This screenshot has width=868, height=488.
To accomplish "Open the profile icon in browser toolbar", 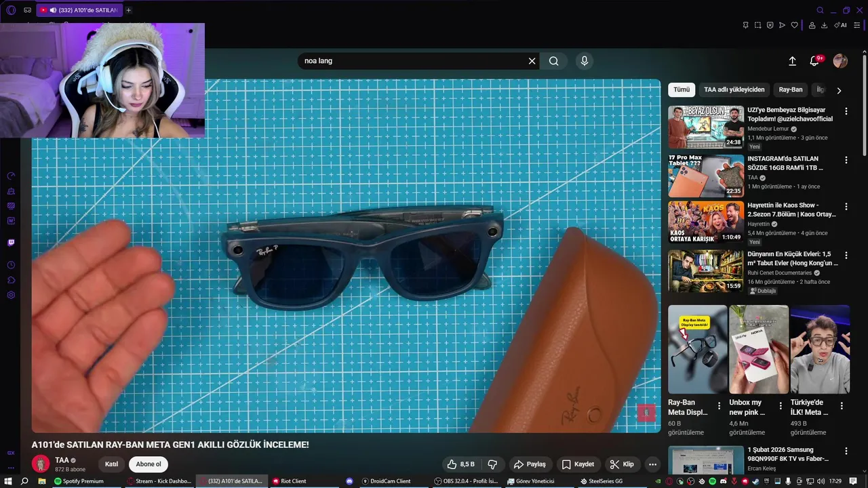I will click(x=812, y=25).
